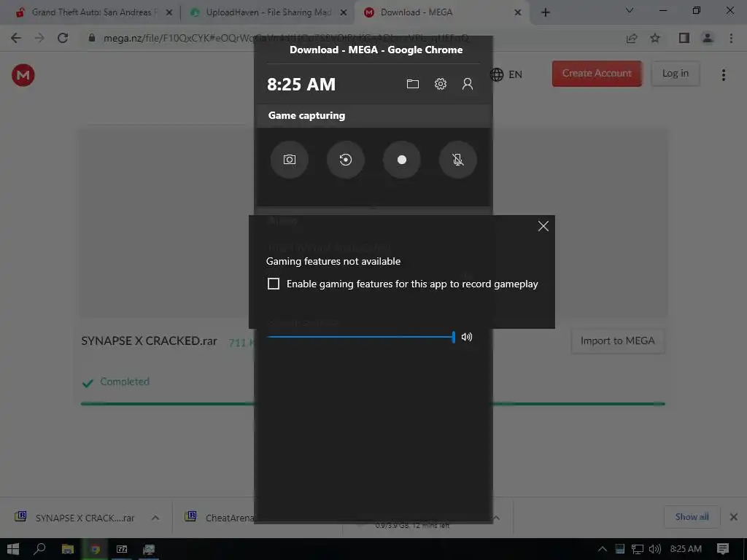Image resolution: width=747 pixels, height=560 pixels.
Task: Click SYNAPSE X CRACKED.rar filename
Action: click(149, 341)
